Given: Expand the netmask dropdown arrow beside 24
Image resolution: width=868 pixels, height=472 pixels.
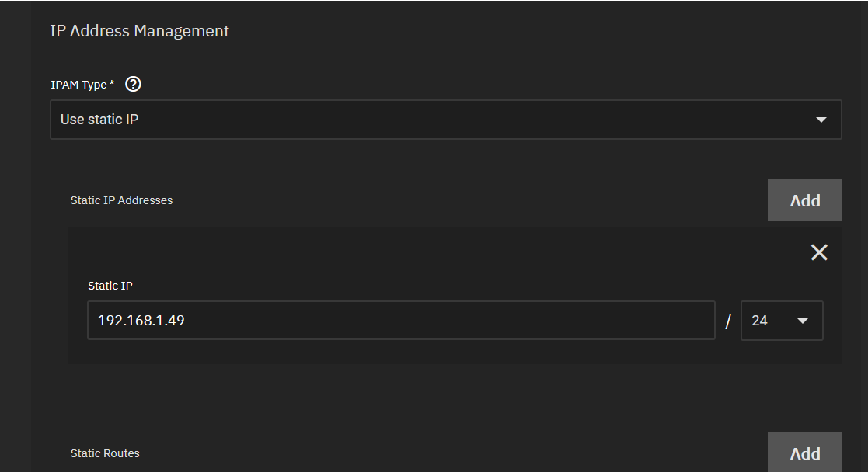Looking at the screenshot, I should 802,321.
